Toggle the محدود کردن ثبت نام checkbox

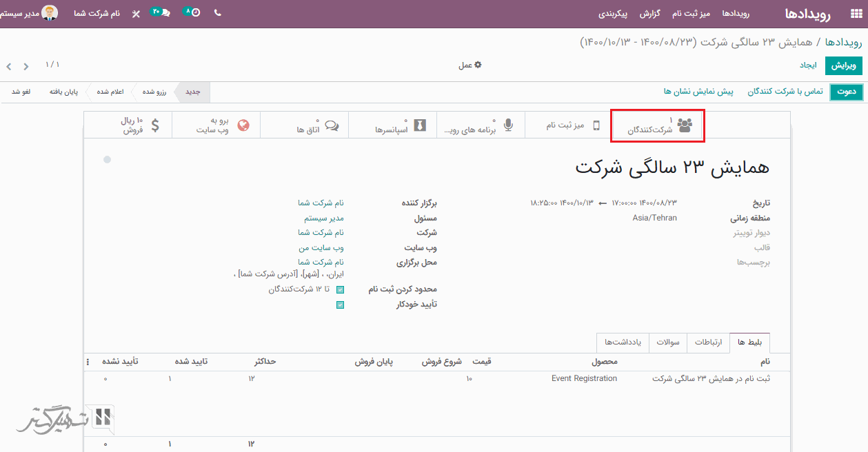(x=340, y=290)
